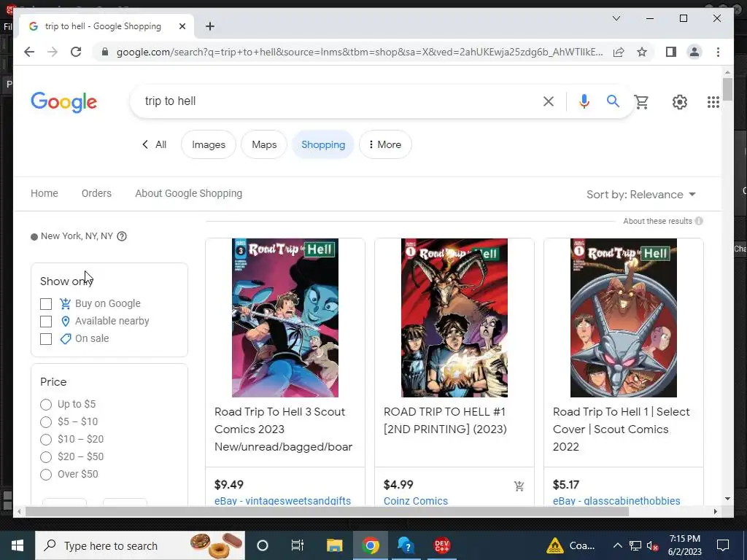Open 'Road Trip To Hell 3 Scout Comics' title
Viewport: 747px width, 560px height.
click(x=284, y=429)
